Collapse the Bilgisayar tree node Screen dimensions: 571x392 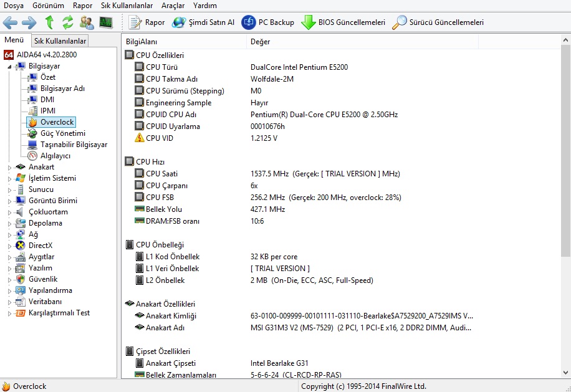[x=9, y=67]
